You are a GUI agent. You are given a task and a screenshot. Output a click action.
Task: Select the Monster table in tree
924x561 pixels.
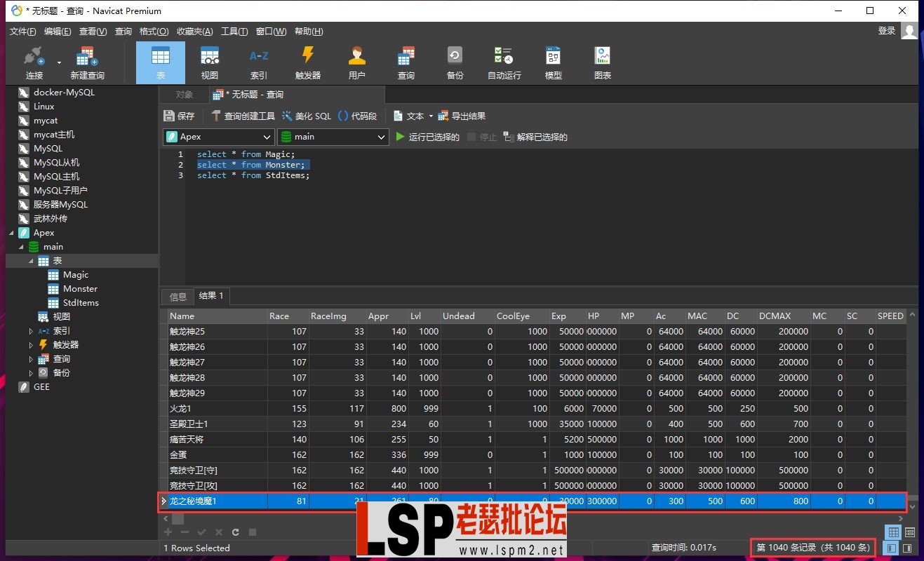click(x=80, y=289)
